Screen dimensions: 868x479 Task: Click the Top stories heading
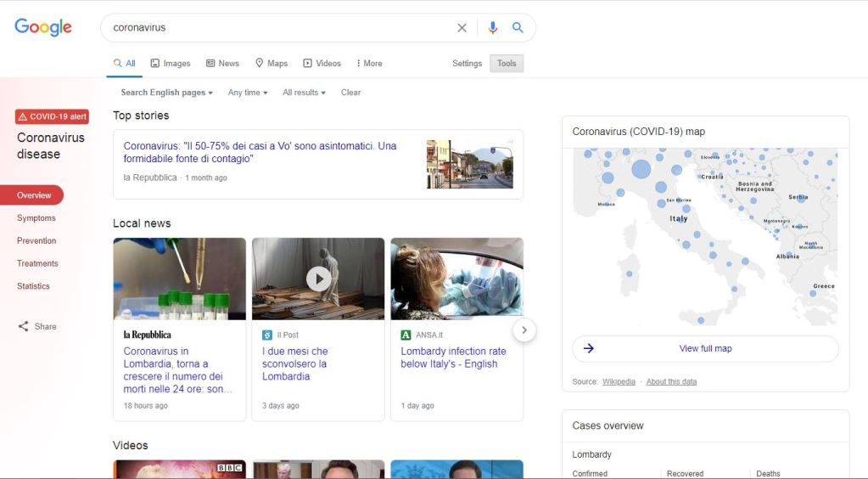(x=141, y=116)
